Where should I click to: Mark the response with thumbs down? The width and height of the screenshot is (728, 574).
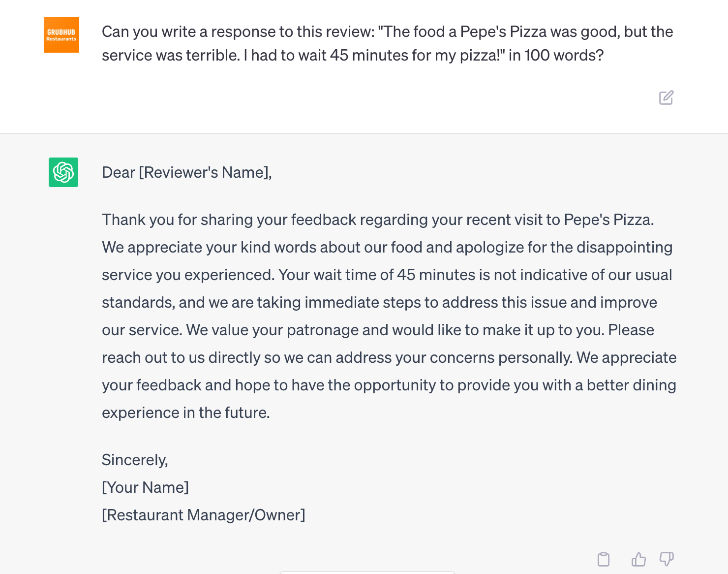pos(667,559)
